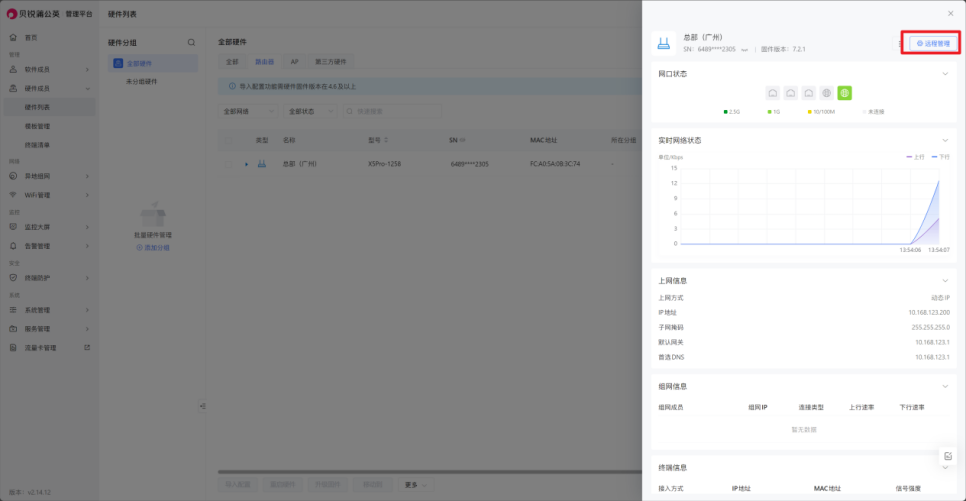Open the more options button beside 远程管理
This screenshot has width=966, height=501.
click(x=897, y=43)
